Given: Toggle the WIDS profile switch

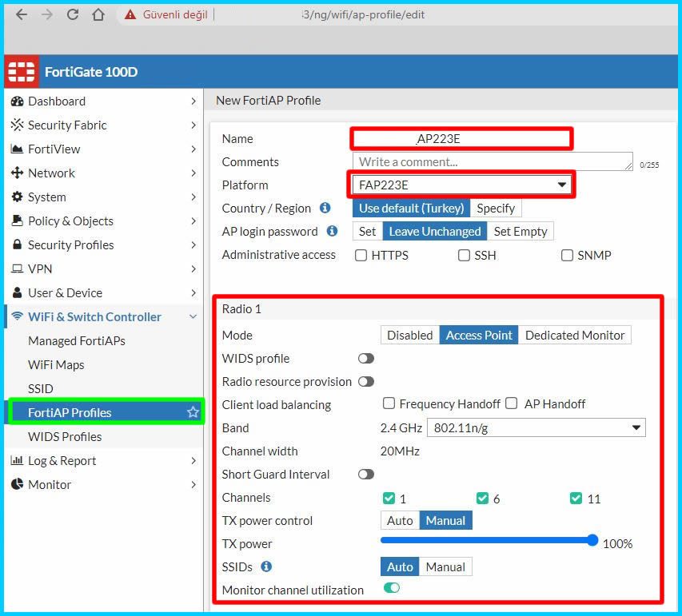Looking at the screenshot, I should pyautogui.click(x=366, y=358).
